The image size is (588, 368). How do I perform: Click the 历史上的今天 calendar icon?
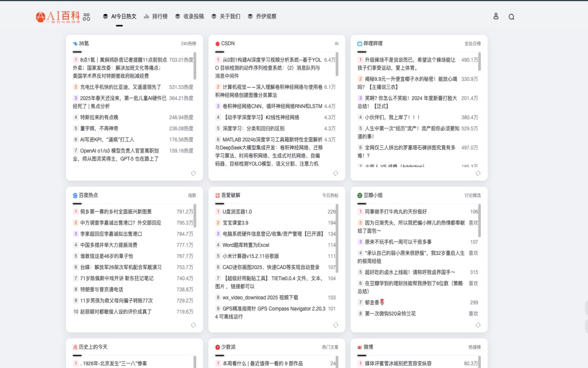[x=75, y=347]
